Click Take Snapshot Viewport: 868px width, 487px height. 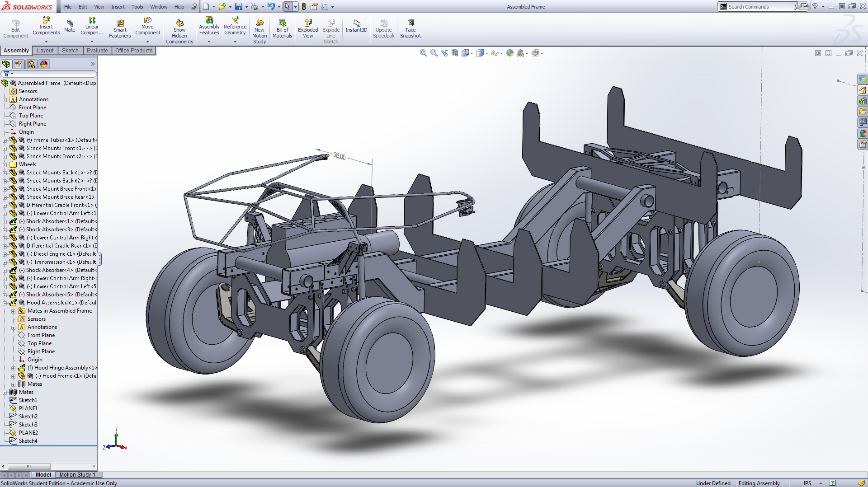pos(410,29)
